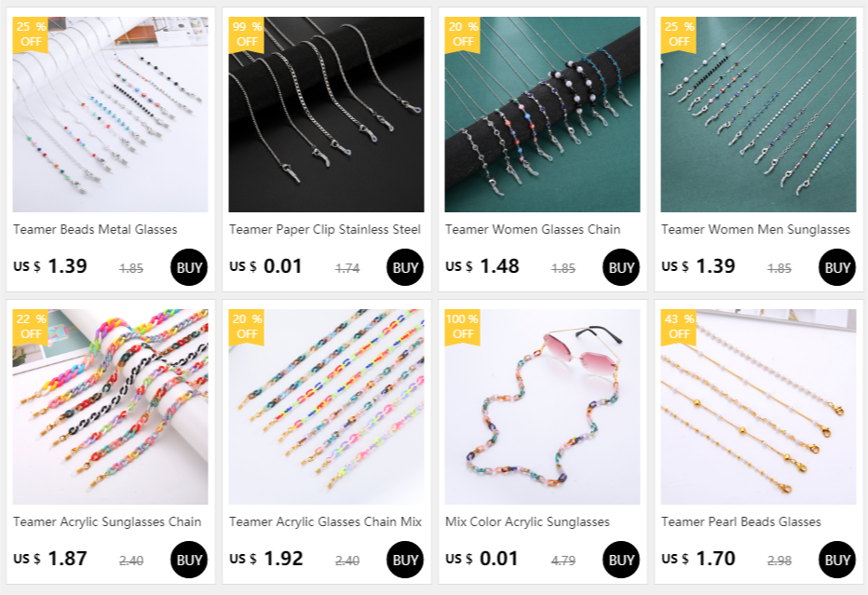Click BUY for Teamer Women Men Sunglasses
The height and width of the screenshot is (595, 868).
pos(836,267)
